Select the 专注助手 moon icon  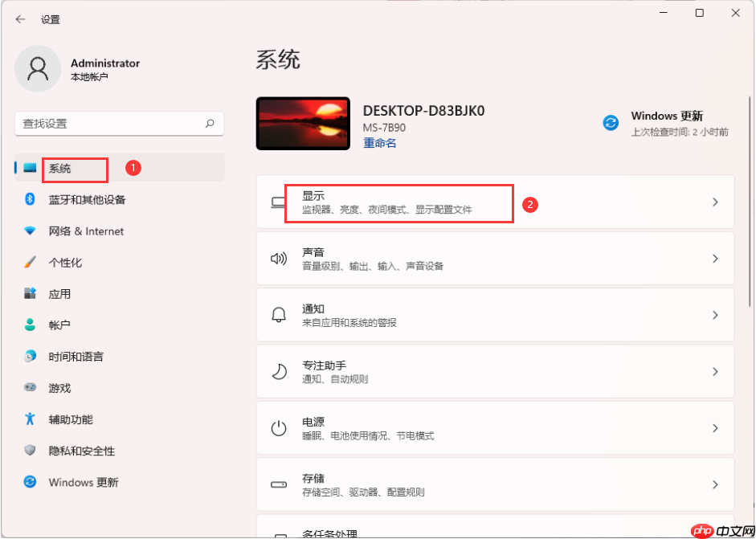pyautogui.click(x=279, y=371)
